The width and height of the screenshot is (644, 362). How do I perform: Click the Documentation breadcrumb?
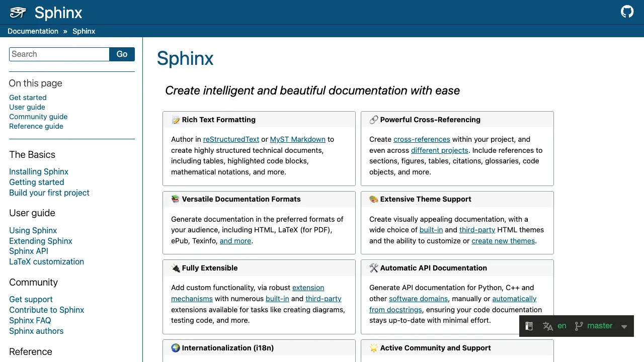tap(33, 31)
